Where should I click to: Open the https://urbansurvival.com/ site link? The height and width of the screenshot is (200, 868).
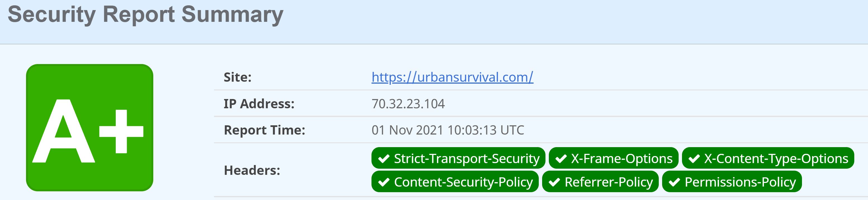452,77
